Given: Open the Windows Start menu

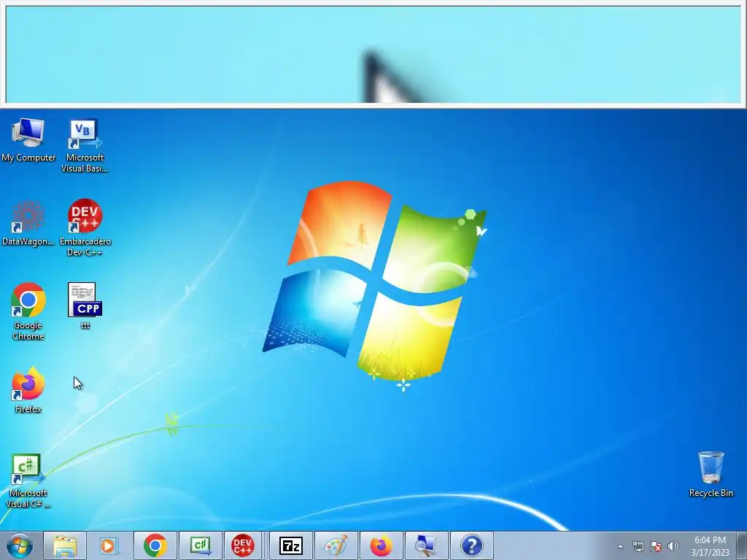Looking at the screenshot, I should click(20, 545).
